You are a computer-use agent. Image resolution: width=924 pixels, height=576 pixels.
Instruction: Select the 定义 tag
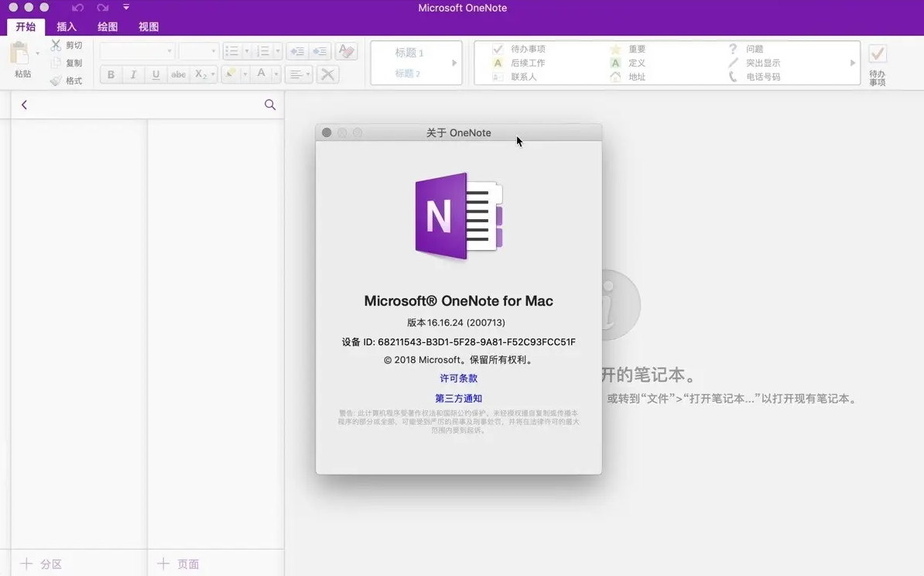coord(628,63)
